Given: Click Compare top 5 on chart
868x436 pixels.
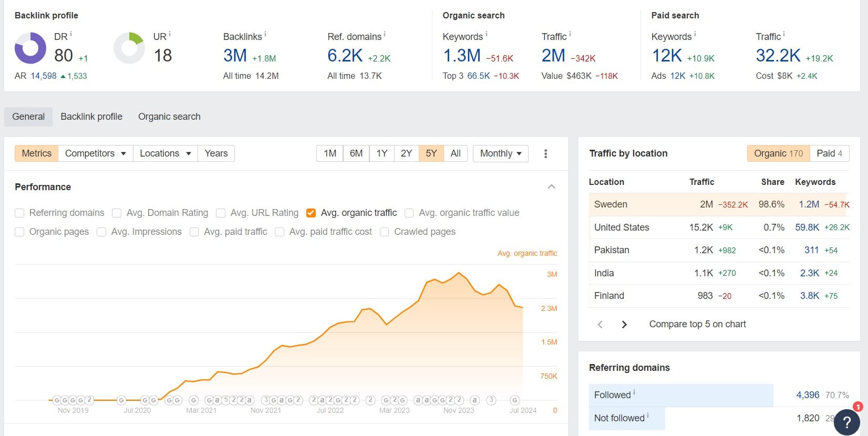Looking at the screenshot, I should (697, 324).
